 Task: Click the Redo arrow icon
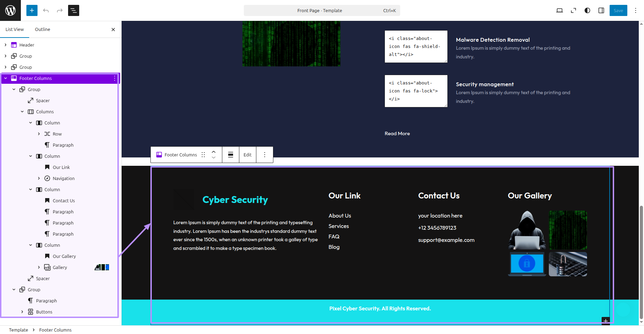click(x=60, y=10)
